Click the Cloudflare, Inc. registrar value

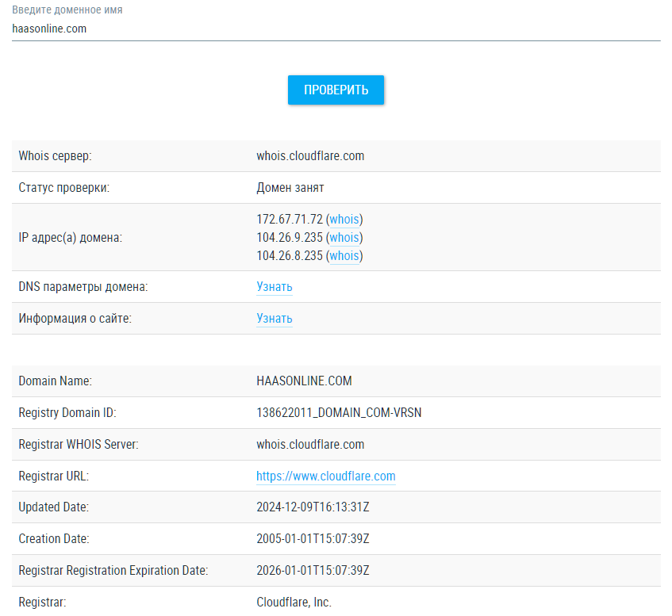pyautogui.click(x=294, y=603)
